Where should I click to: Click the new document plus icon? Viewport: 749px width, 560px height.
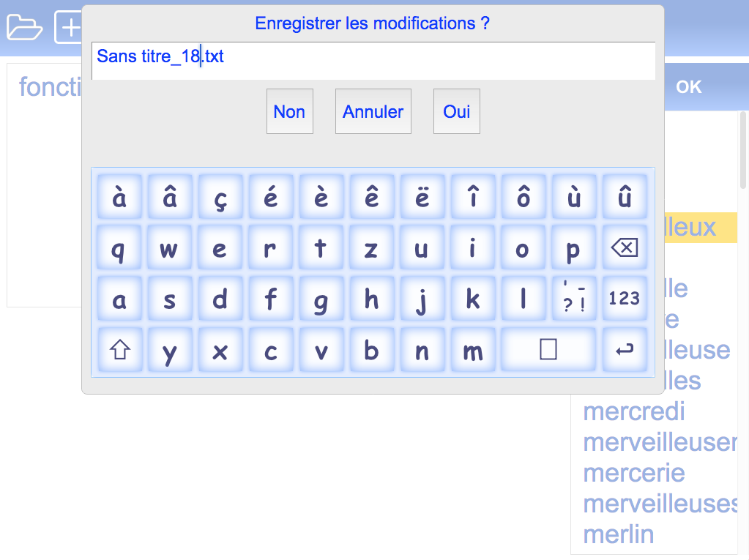tap(70, 28)
